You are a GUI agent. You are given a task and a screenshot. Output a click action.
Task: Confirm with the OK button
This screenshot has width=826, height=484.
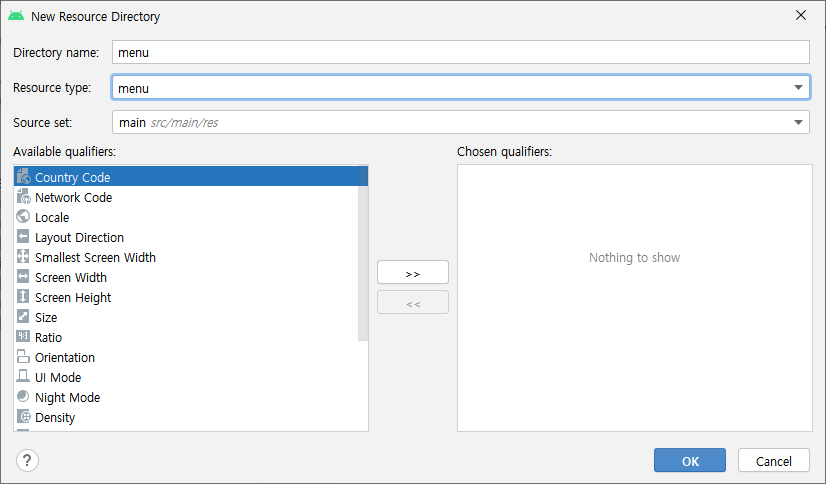point(690,460)
